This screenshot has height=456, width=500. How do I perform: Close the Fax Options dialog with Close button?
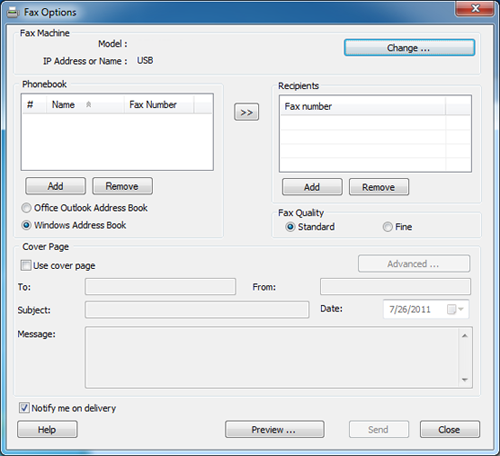(x=450, y=429)
